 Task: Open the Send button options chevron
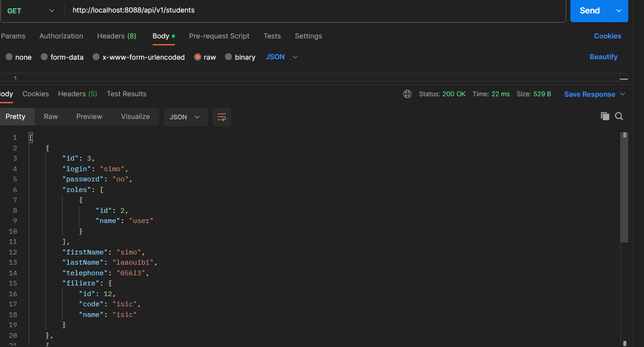tap(619, 10)
